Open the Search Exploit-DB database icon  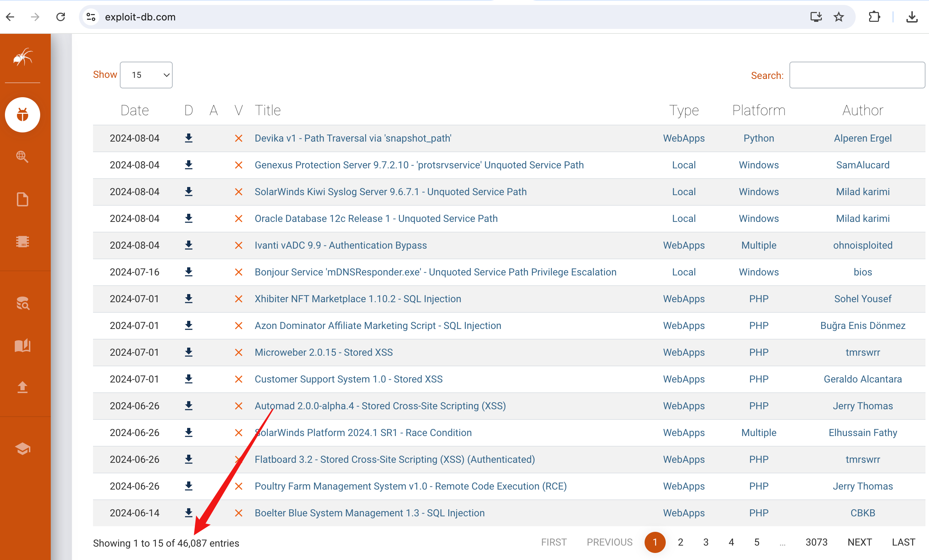pyautogui.click(x=23, y=303)
